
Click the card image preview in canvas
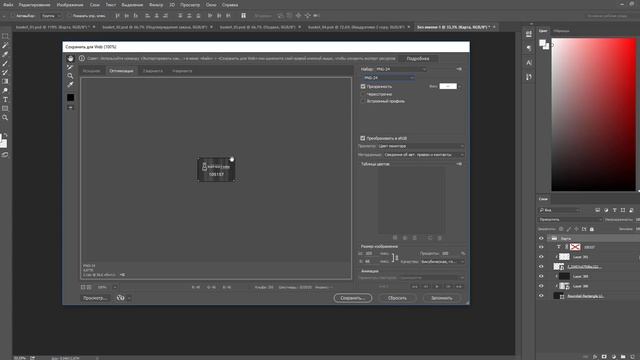pos(216,169)
